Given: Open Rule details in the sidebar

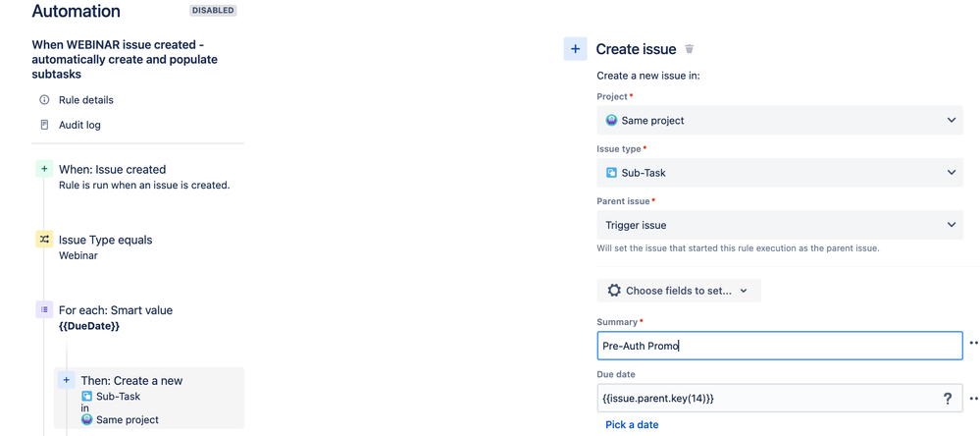Looking at the screenshot, I should 86,100.
